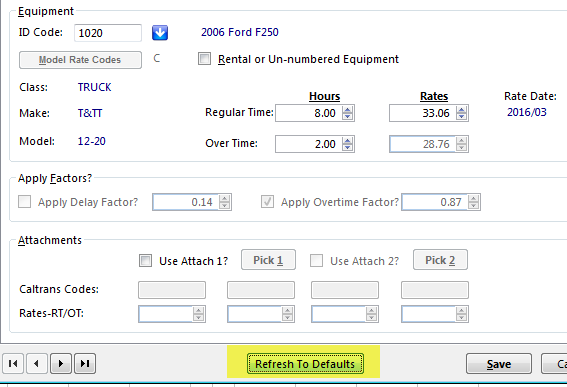Increase Regular Time hours with spinner
Image resolution: width=567 pixels, height=387 pixels.
(x=348, y=110)
